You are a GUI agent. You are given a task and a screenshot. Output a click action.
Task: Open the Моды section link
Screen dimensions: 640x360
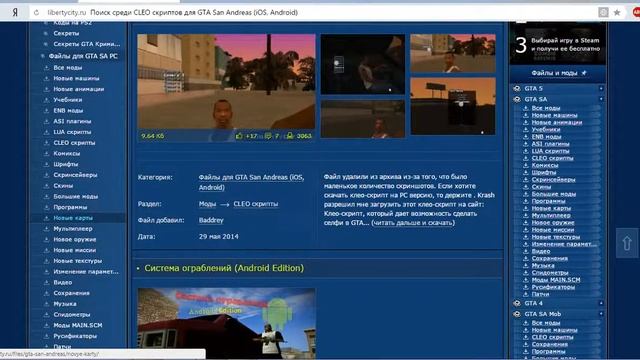click(207, 204)
